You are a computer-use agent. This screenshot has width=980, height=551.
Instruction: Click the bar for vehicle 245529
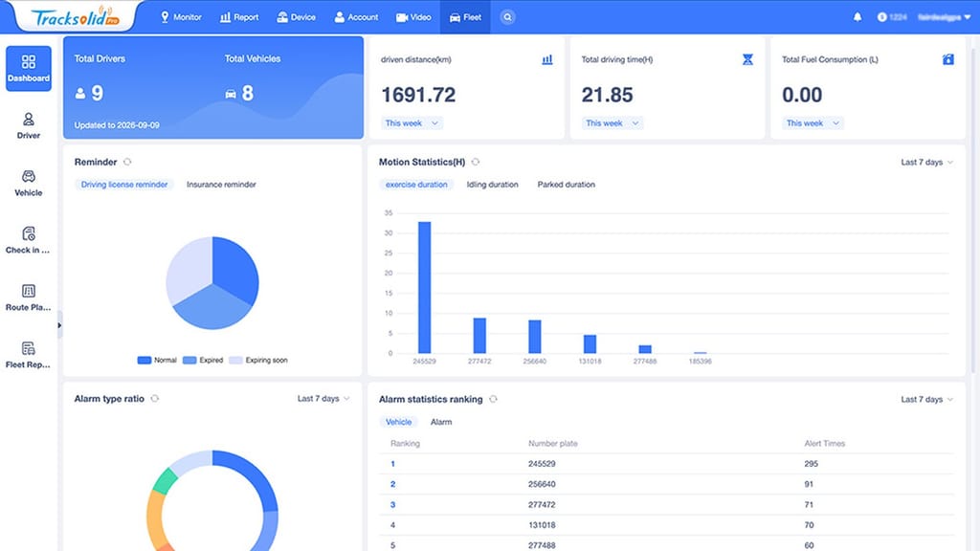tap(424, 287)
